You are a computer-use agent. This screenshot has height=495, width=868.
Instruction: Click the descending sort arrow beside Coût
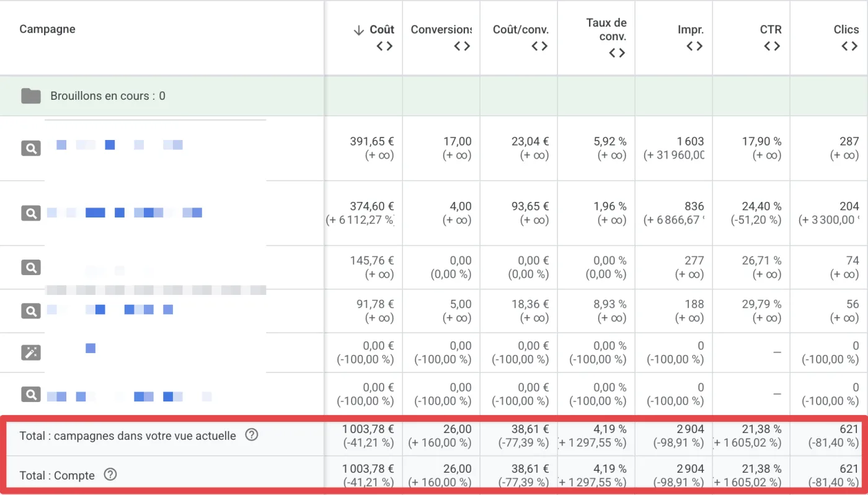click(x=358, y=30)
